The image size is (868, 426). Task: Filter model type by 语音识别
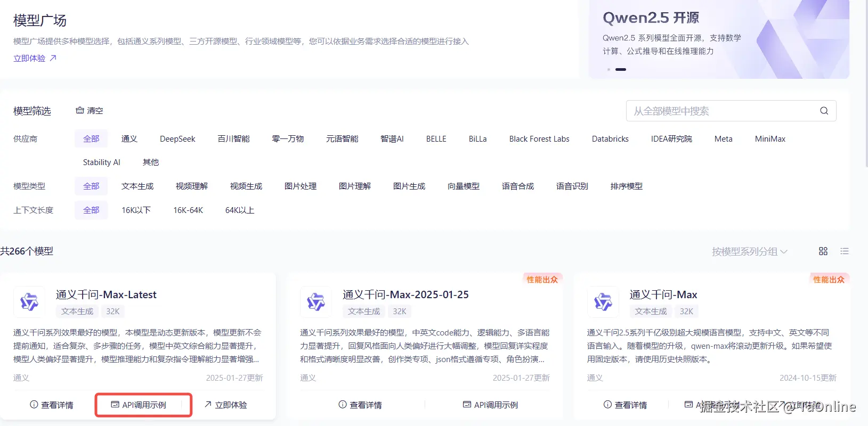click(x=572, y=186)
